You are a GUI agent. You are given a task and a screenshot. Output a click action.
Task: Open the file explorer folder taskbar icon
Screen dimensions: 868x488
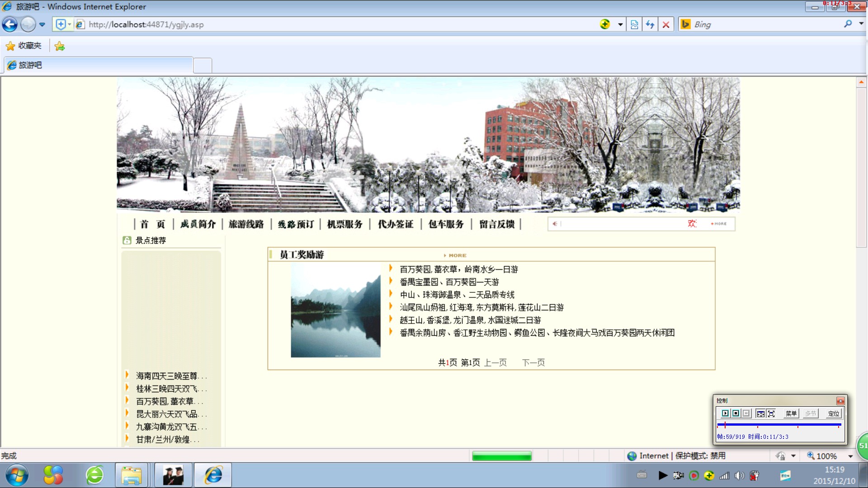132,475
